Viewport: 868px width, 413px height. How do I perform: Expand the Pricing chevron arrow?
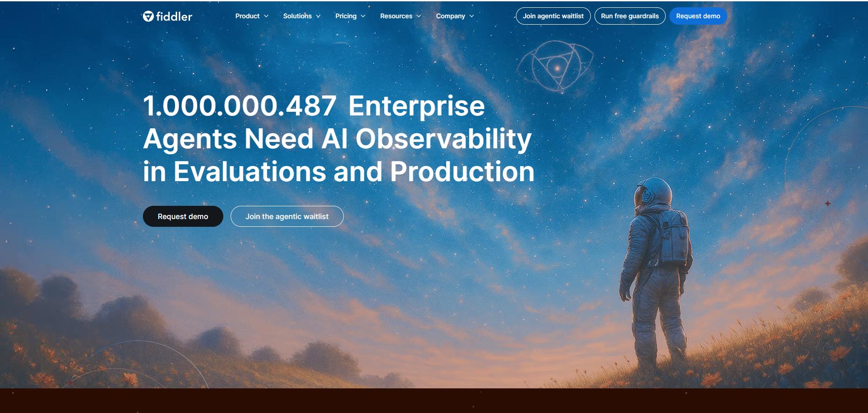click(x=363, y=16)
